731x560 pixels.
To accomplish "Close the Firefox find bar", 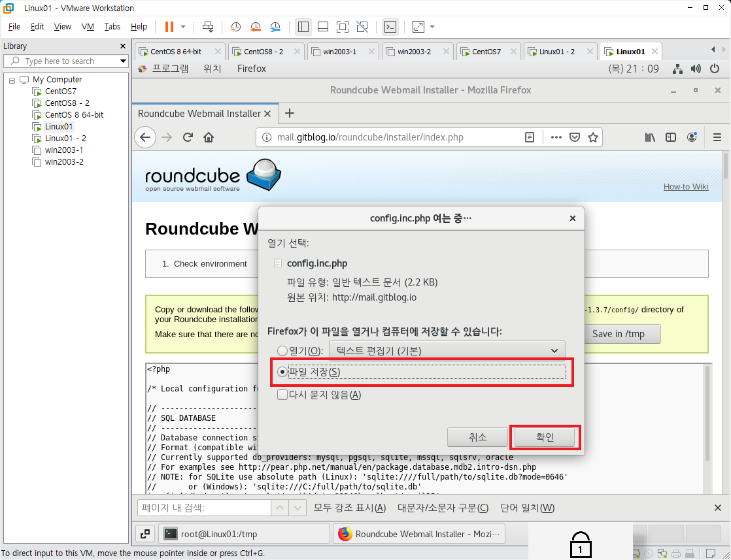I will pyautogui.click(x=718, y=508).
